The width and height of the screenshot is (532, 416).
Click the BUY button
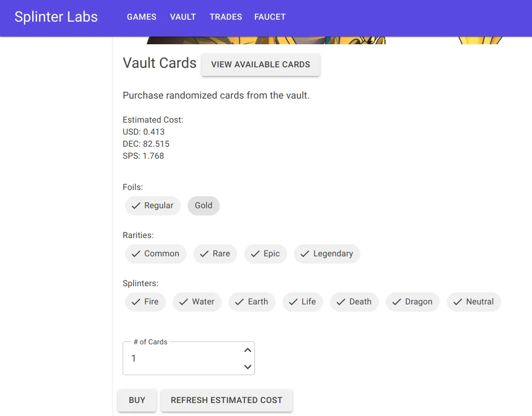[137, 401]
